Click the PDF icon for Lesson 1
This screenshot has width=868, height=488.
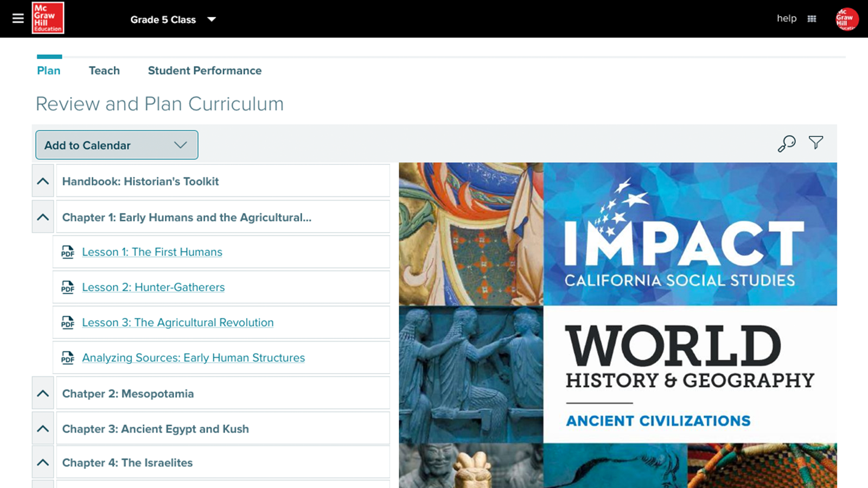(68, 252)
